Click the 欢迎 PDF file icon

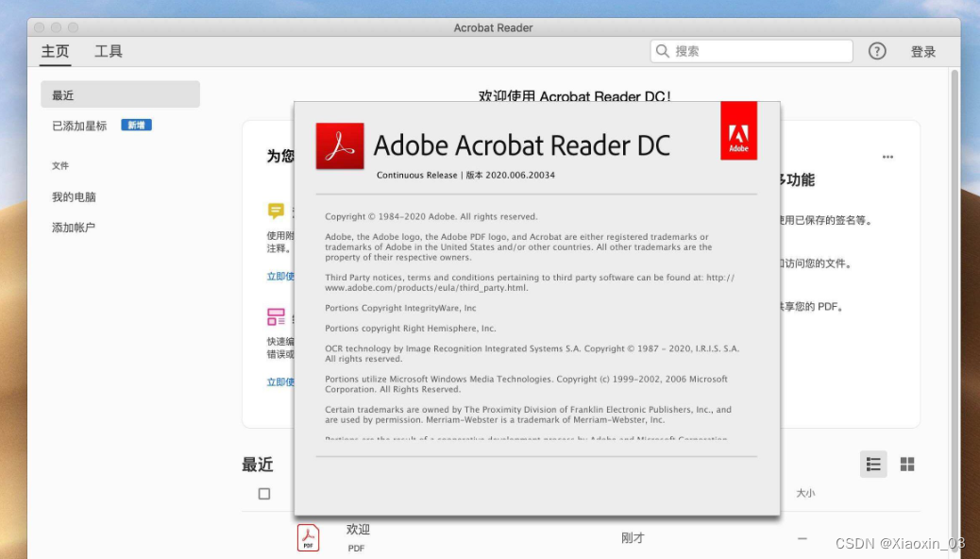coord(308,537)
